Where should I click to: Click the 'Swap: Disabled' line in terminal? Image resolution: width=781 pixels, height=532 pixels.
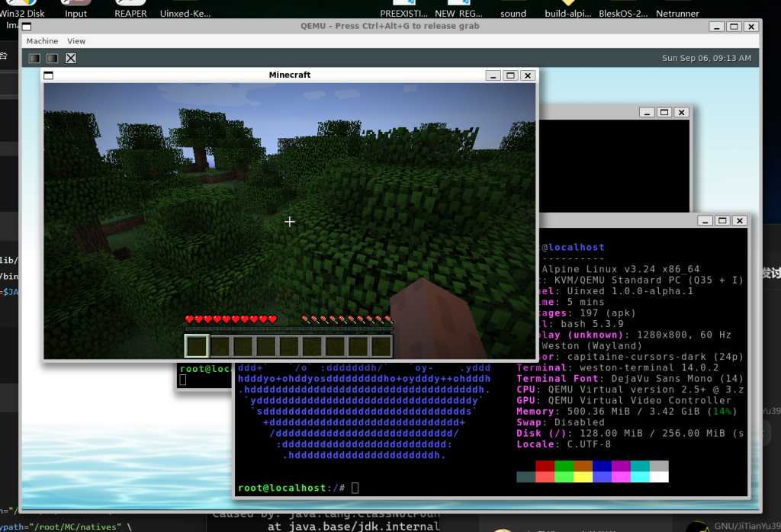561,422
